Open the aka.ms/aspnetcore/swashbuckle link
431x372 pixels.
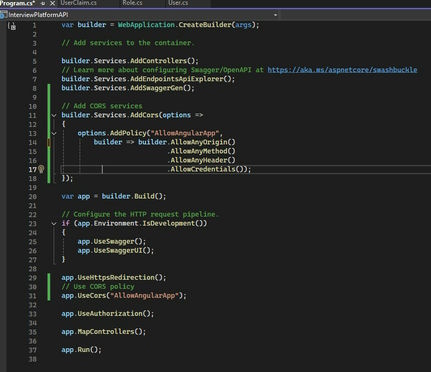[342, 70]
